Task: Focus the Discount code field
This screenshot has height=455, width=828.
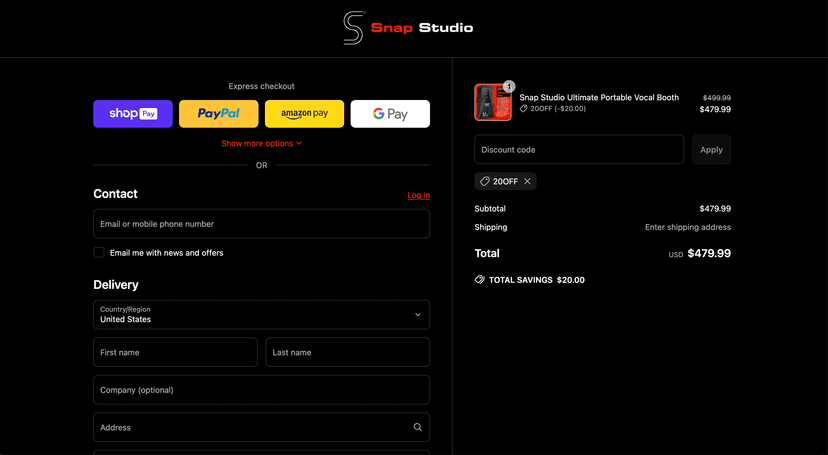Action: (x=579, y=149)
